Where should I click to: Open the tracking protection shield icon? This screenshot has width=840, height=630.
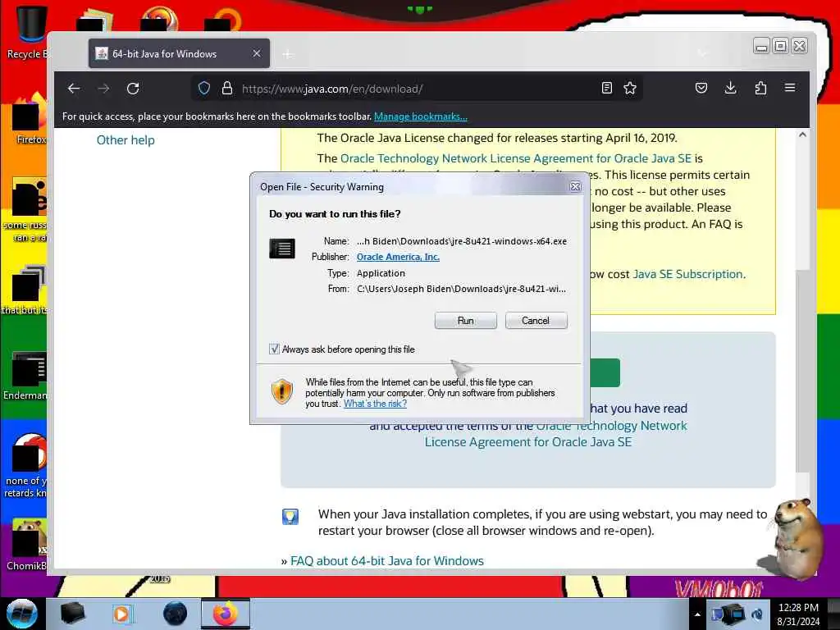click(204, 89)
